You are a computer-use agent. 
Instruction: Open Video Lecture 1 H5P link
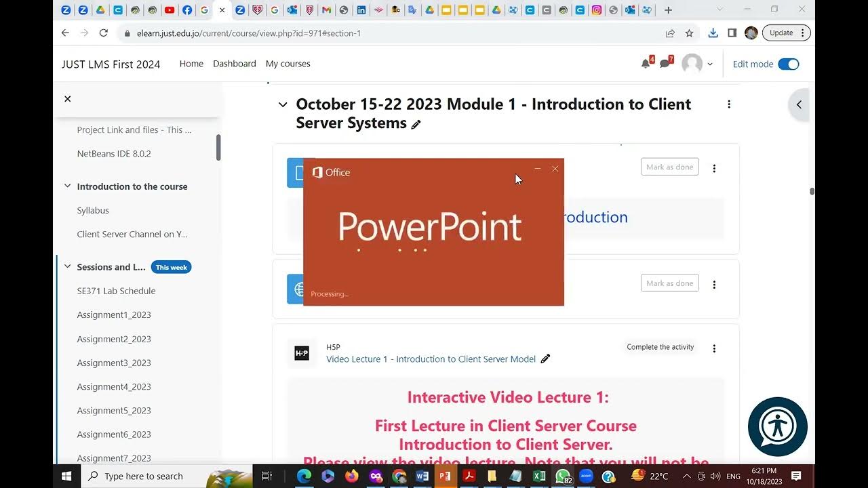431,359
